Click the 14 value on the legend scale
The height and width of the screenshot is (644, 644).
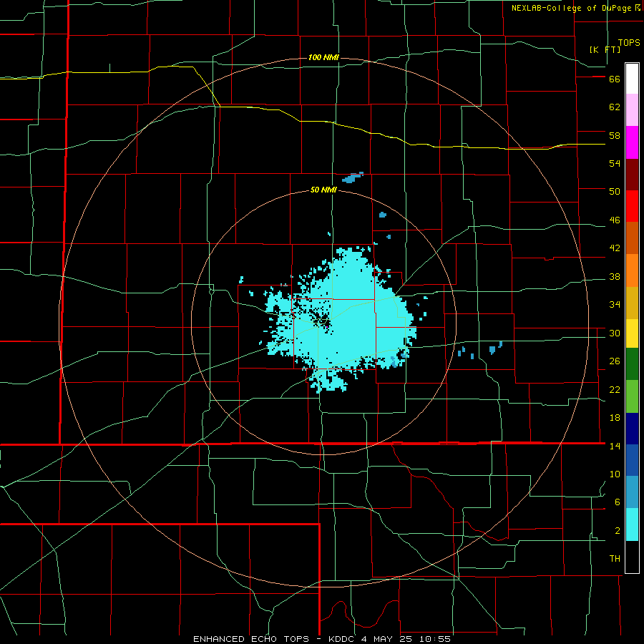(615, 446)
